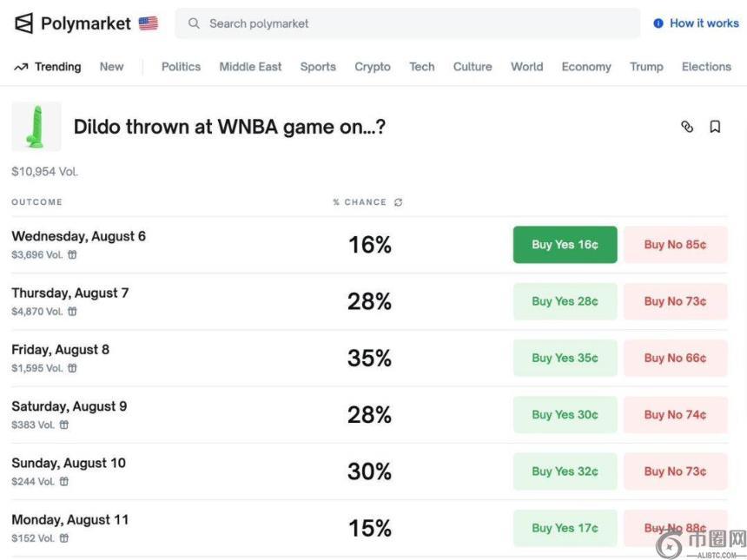Click the Polymarket logo icon
This screenshot has width=747, height=560.
pyautogui.click(x=23, y=23)
